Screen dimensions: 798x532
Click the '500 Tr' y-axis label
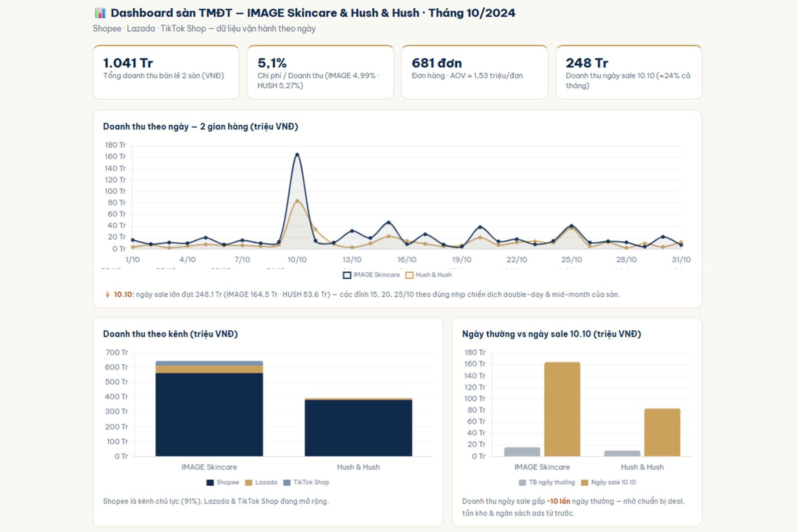[x=117, y=382]
